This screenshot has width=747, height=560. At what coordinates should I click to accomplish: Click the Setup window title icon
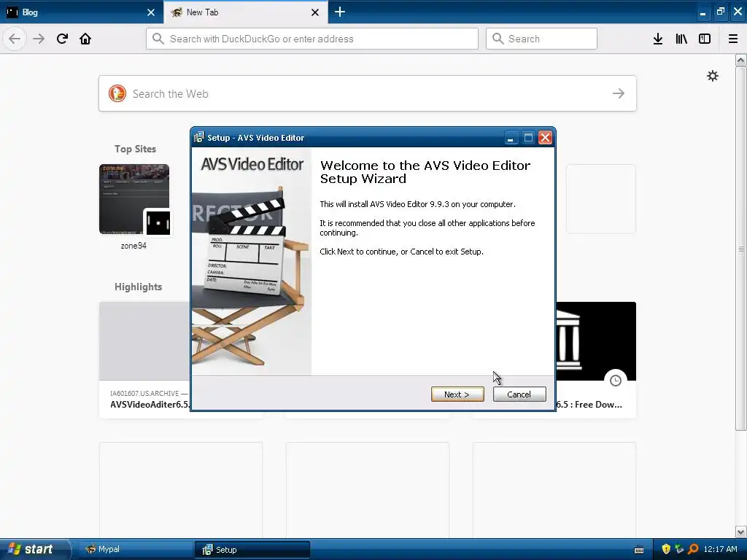point(198,138)
